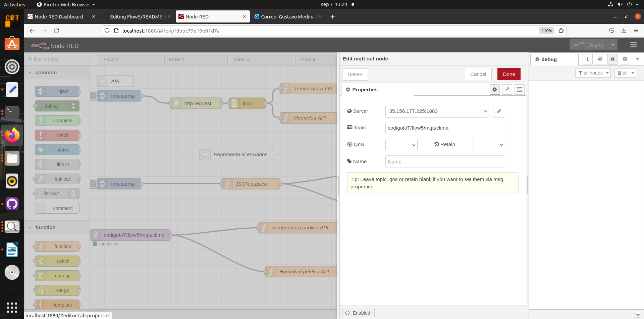This screenshot has width=644, height=319.
Task: Open sidebar tab list dropdown arrow
Action: click(637, 59)
